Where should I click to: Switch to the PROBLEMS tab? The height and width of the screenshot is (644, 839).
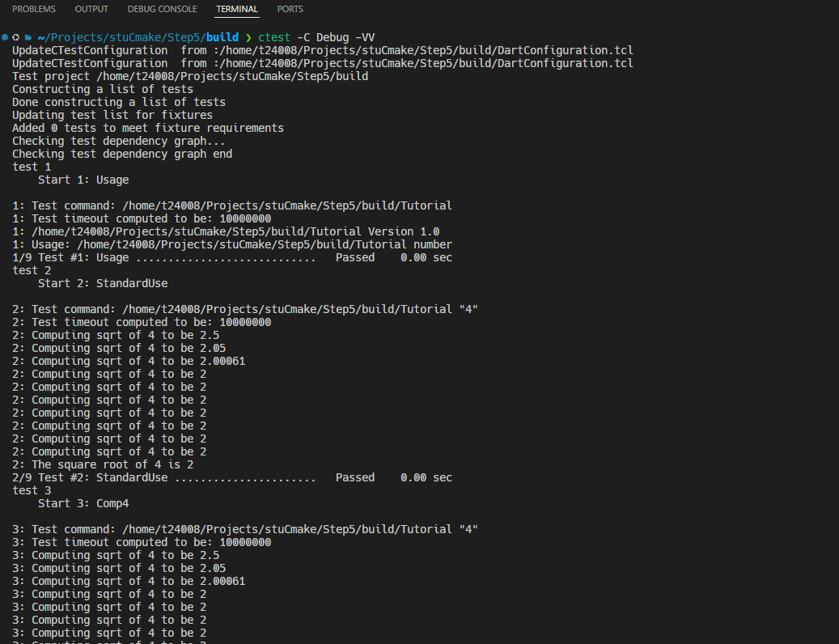point(34,9)
